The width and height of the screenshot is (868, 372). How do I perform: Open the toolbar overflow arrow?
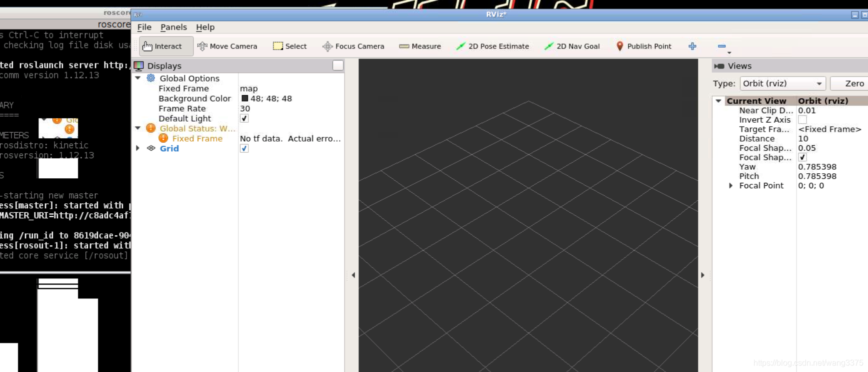tap(729, 53)
